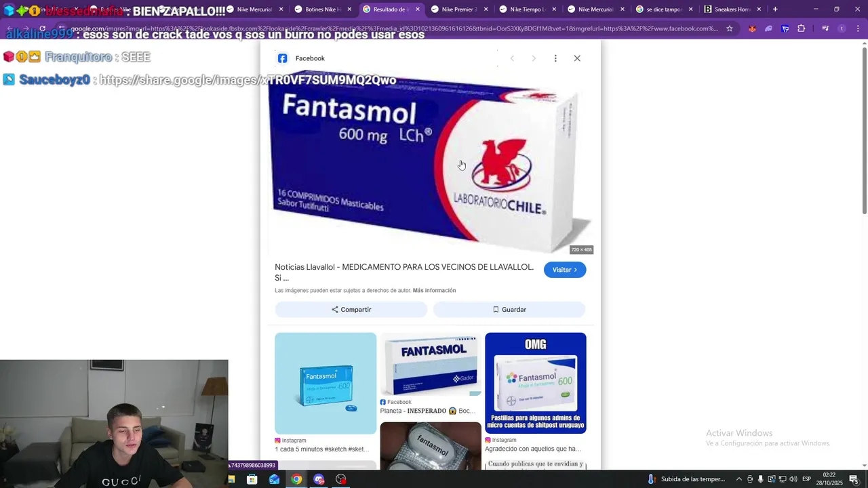
Task: Open the weather widget Subida de las temper...
Action: 686,479
